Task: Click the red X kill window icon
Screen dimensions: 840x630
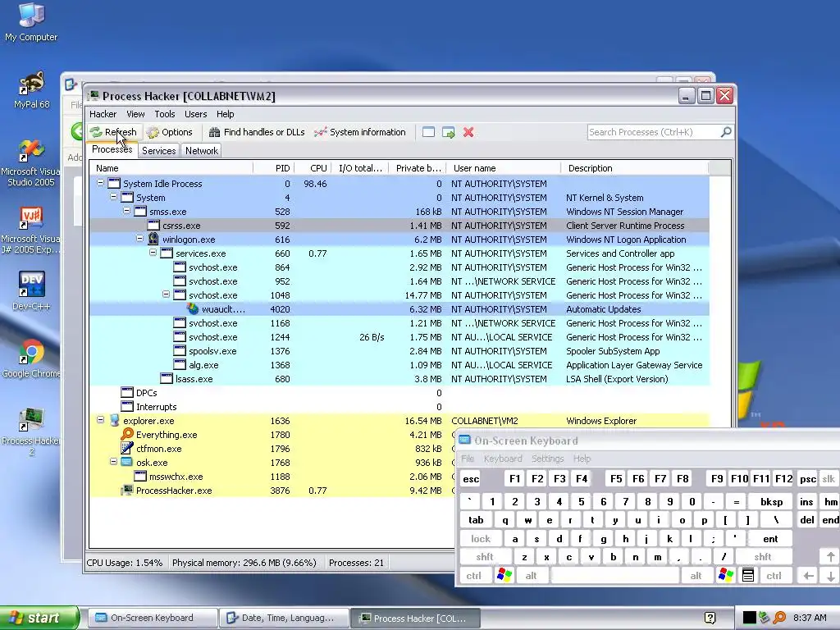Action: coord(468,132)
